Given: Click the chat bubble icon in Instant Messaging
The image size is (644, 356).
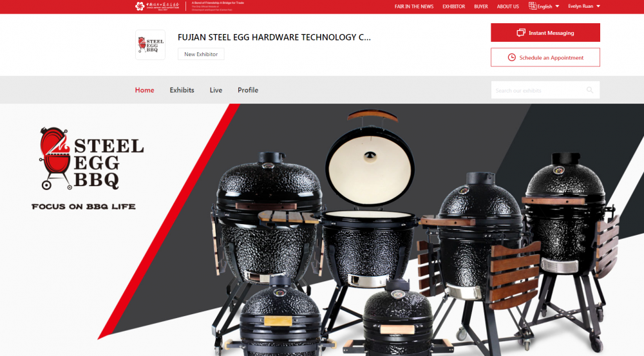Looking at the screenshot, I should pos(521,32).
